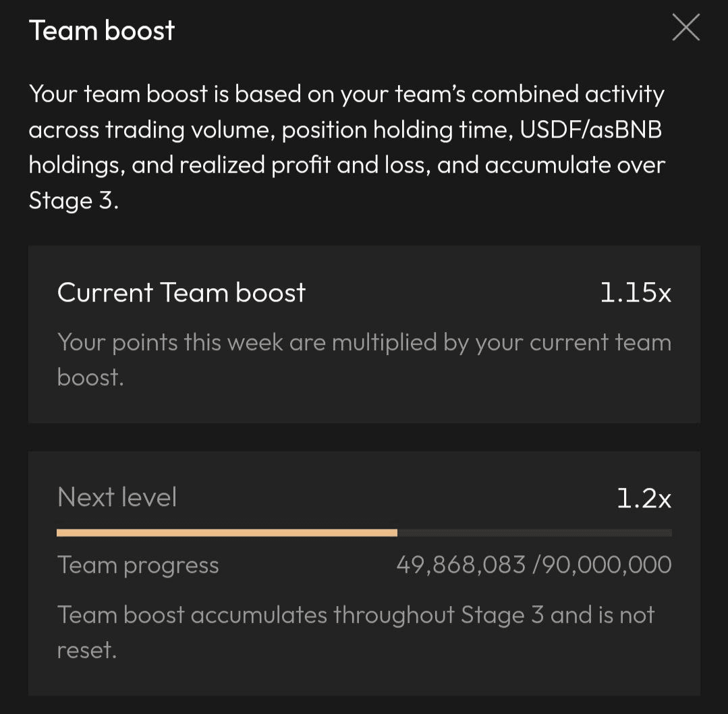Click the 1.15x current boost value
The width and height of the screenshot is (728, 714).
pos(636,293)
